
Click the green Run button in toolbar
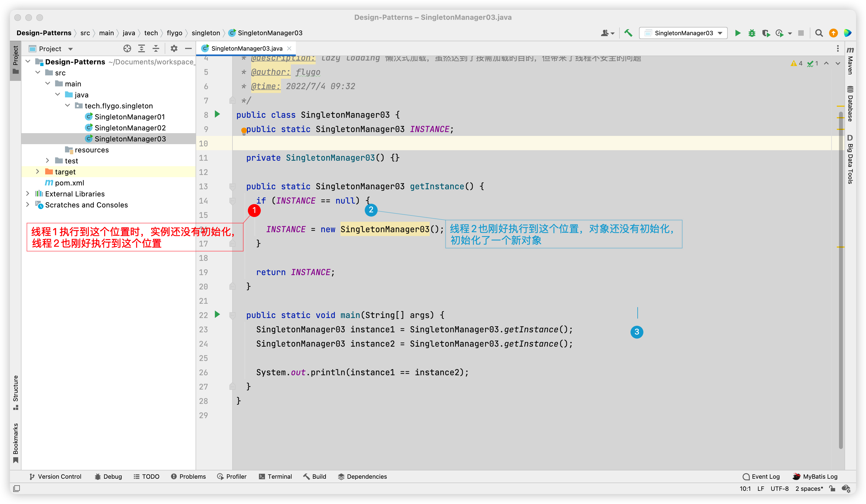click(737, 33)
